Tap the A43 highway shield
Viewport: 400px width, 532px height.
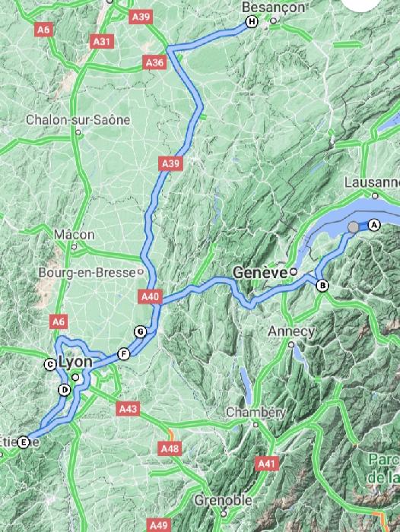[128, 409]
